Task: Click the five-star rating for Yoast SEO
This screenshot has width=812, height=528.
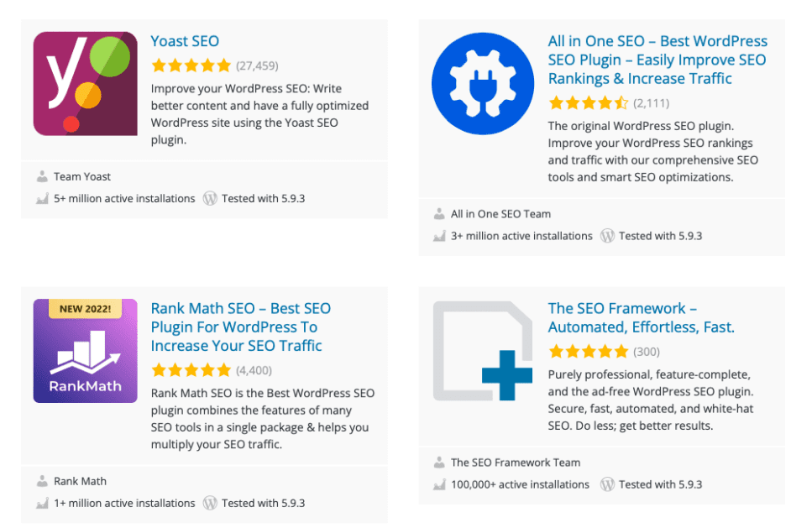Action: 191,65
